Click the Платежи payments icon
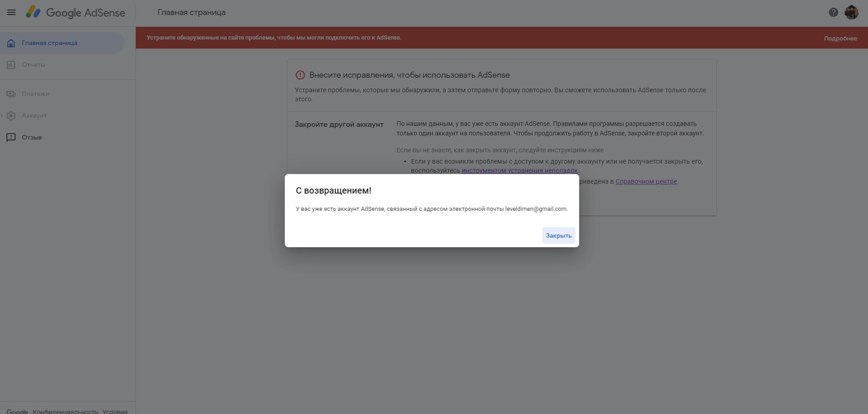This screenshot has height=414, width=868. coord(11,94)
